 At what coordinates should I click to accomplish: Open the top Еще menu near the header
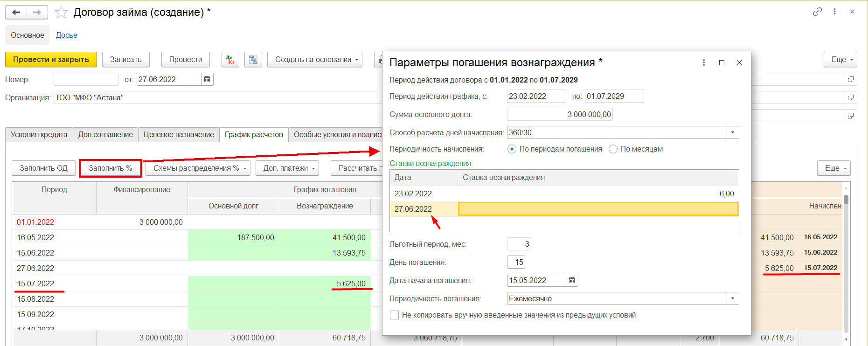840,60
